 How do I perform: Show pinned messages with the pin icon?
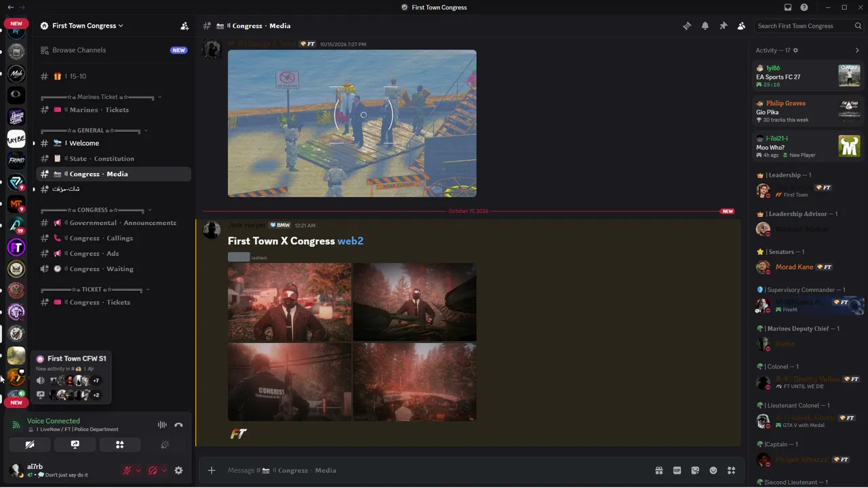[x=723, y=26]
